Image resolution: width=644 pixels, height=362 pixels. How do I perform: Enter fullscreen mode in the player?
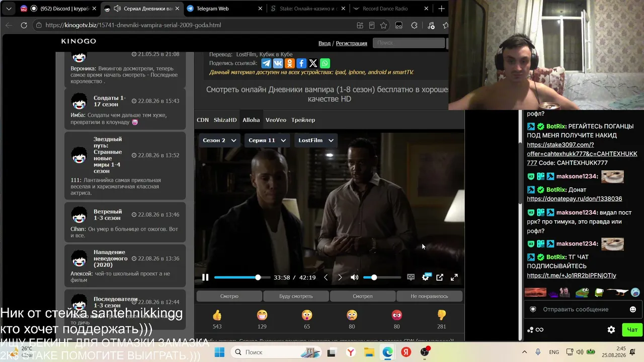pos(454,277)
